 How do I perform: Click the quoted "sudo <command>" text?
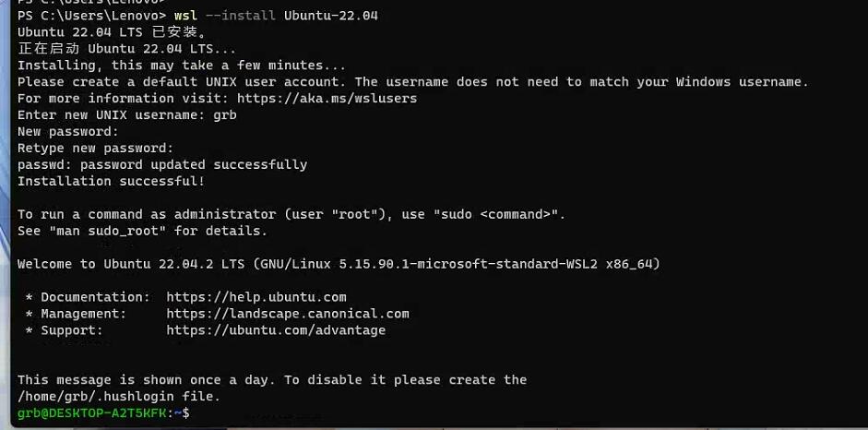tap(495, 215)
